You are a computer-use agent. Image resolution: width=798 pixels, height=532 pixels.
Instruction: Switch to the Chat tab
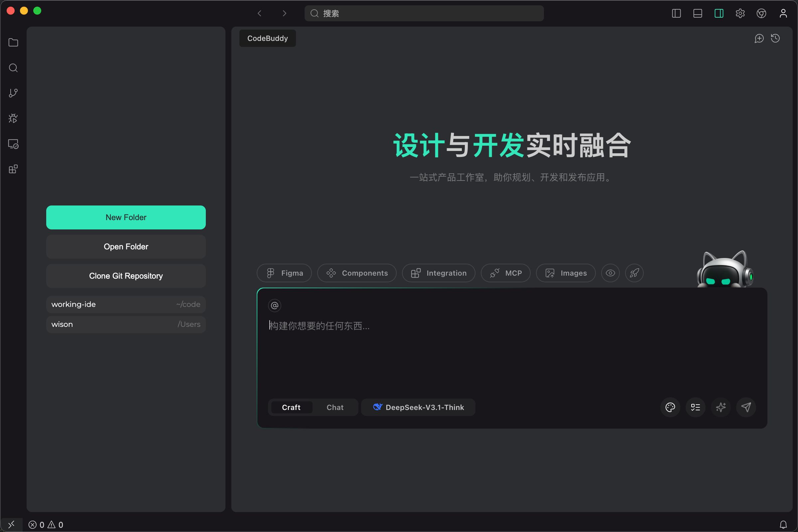[x=334, y=407]
